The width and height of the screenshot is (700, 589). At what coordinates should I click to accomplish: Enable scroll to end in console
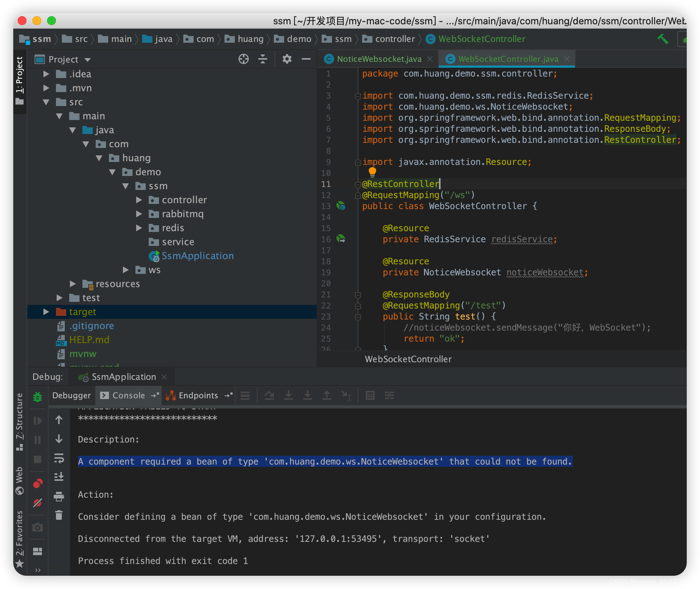pos(59,477)
